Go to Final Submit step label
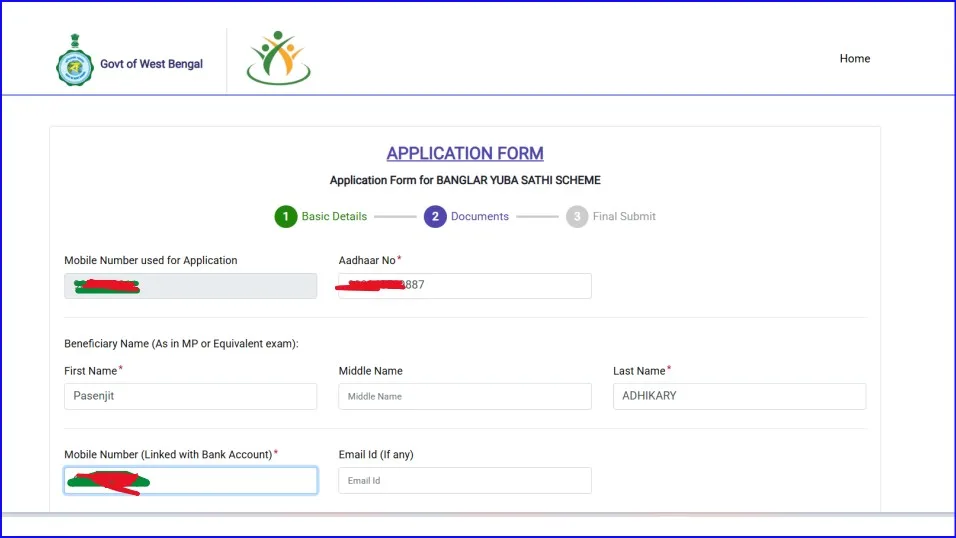 tap(624, 217)
